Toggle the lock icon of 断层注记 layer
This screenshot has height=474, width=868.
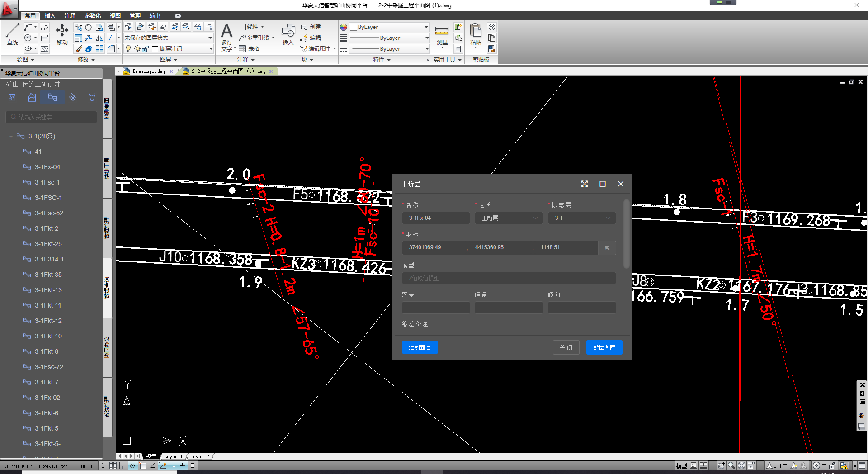coord(145,49)
